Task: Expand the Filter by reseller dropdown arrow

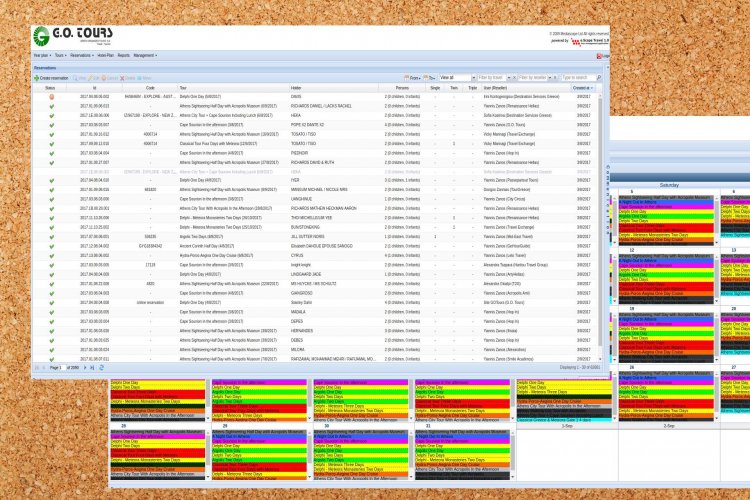Action: [x=550, y=78]
